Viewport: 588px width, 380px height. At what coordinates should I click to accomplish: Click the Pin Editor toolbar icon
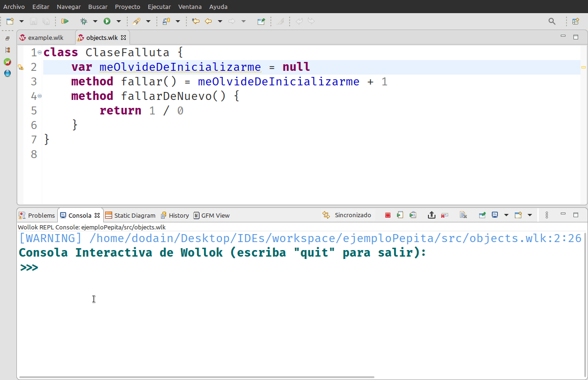(x=261, y=21)
